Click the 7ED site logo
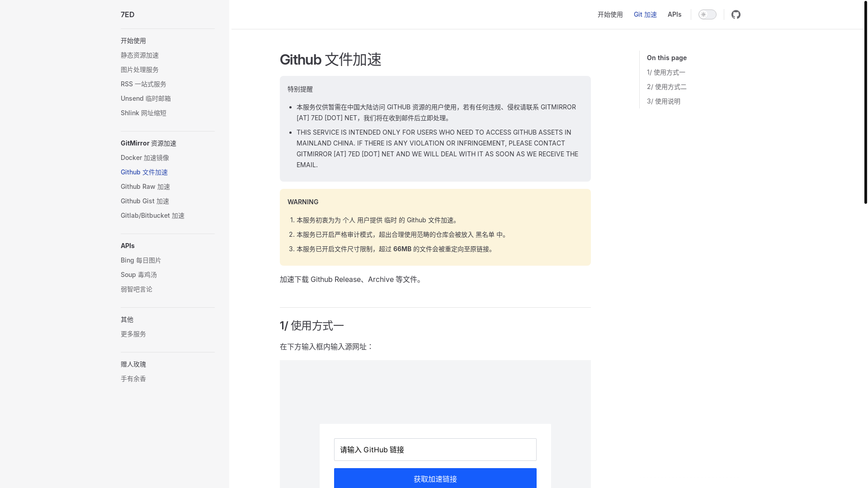Screen dimensions: 868x488 (127, 14)
